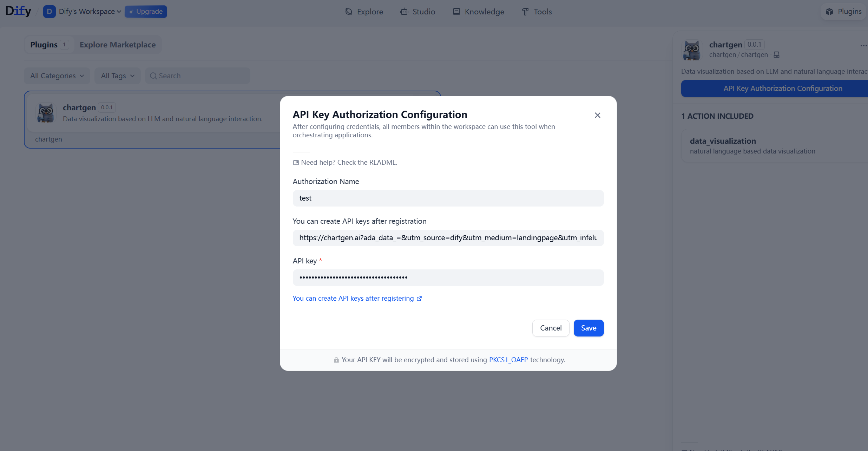Switch to the Explore Marketplace tab
The image size is (868, 451).
(117, 45)
